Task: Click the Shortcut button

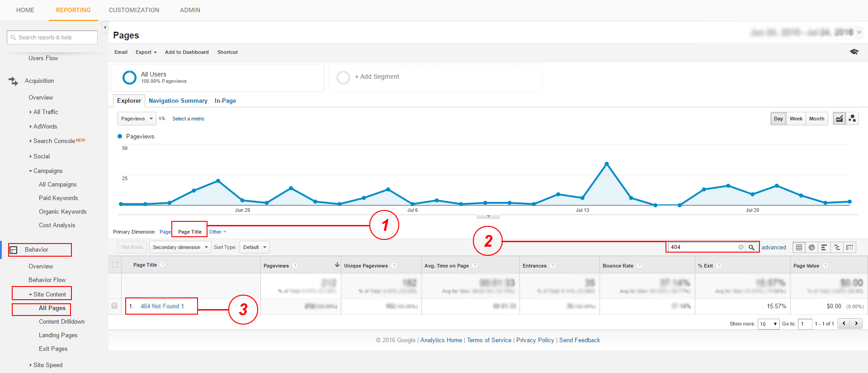Action: (227, 52)
